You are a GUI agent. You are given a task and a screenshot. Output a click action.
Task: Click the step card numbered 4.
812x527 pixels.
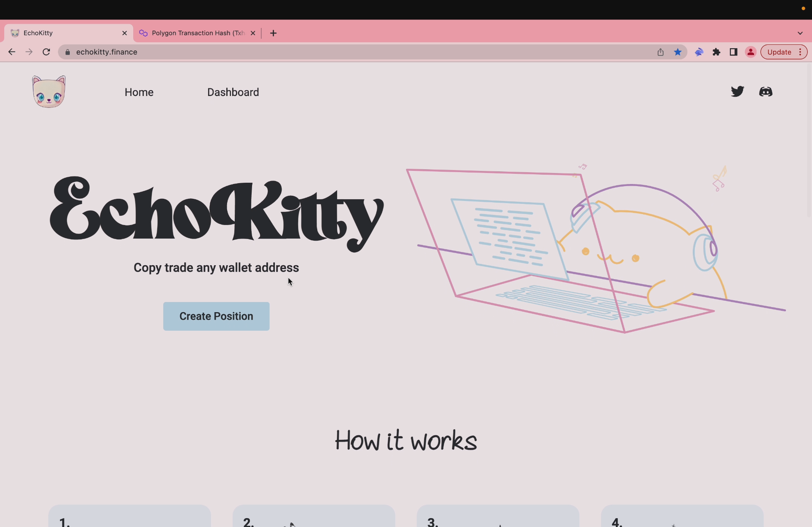coord(682,516)
